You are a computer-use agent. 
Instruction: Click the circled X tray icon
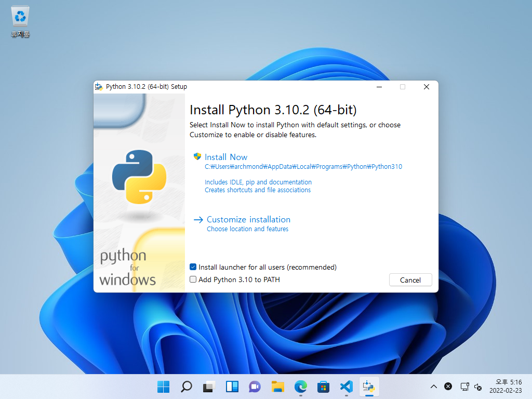tap(448, 387)
